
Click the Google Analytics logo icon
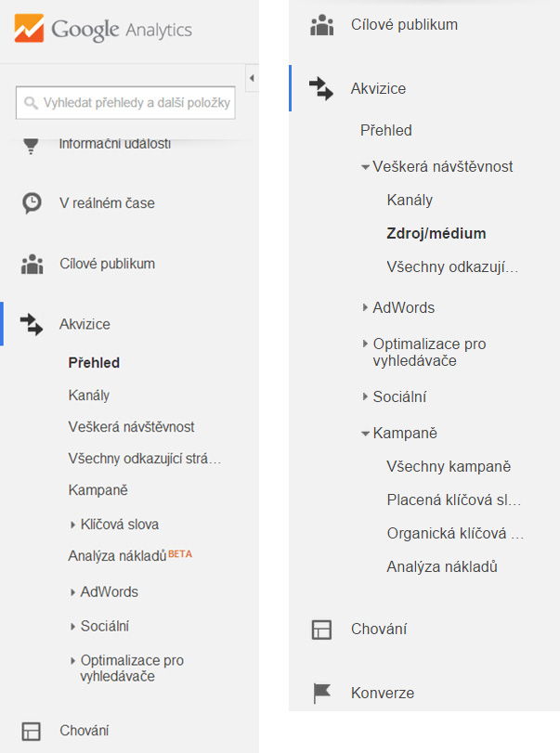30,30
